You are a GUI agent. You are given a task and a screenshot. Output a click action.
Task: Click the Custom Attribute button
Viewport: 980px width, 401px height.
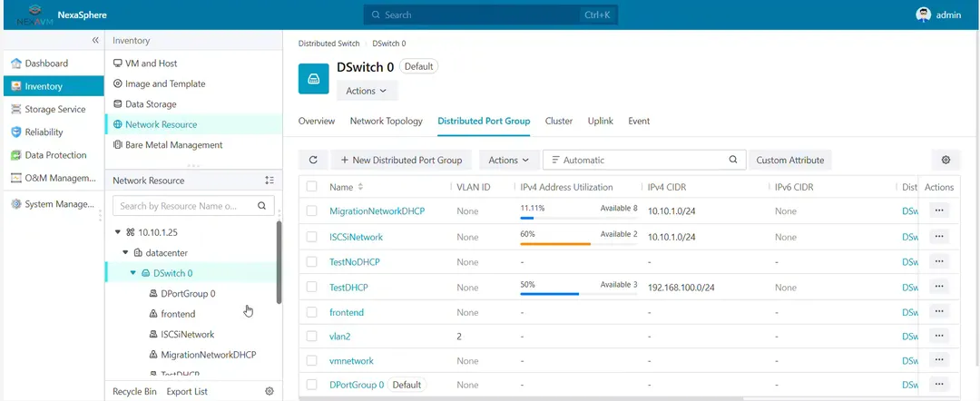790,160
